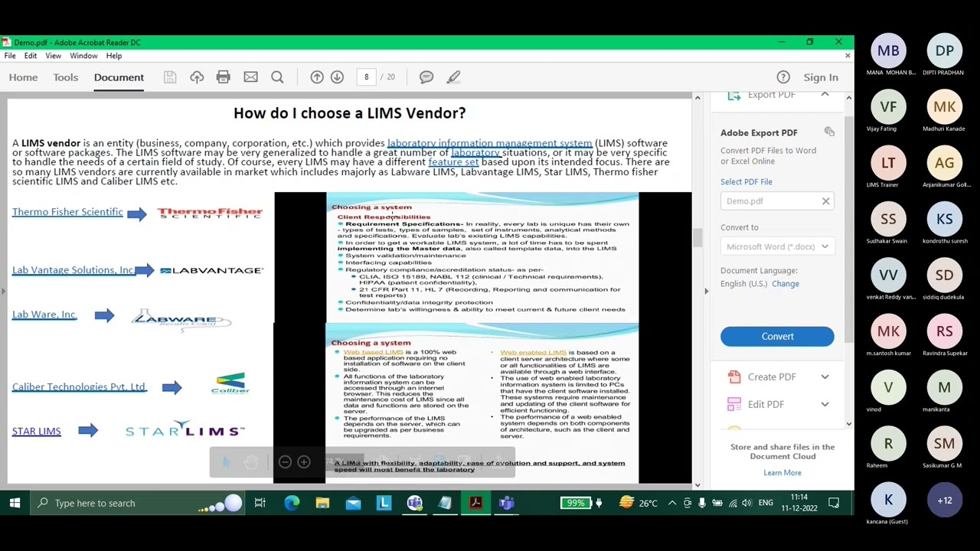This screenshot has height=551, width=980.
Task: Copy link icon in Export PDF panel
Action: click(829, 132)
